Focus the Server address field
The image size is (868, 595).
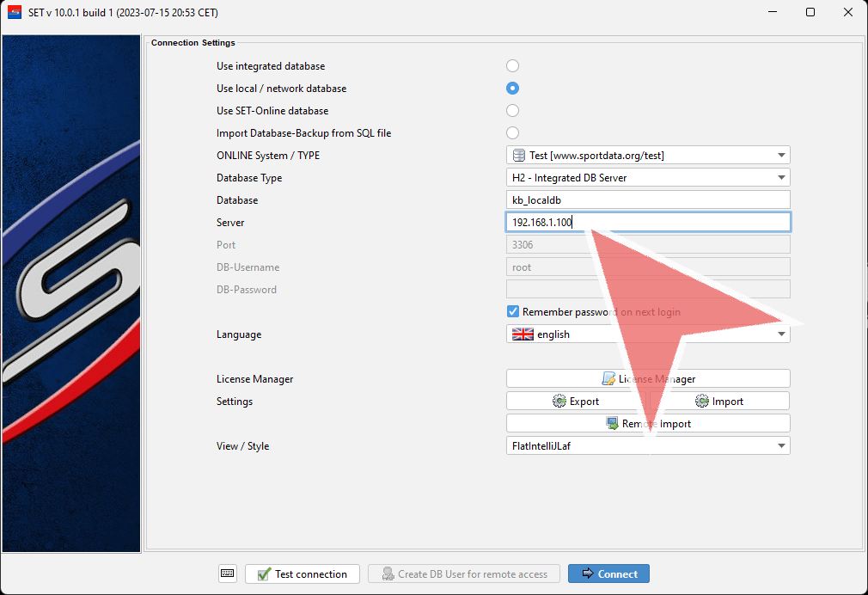(x=647, y=223)
